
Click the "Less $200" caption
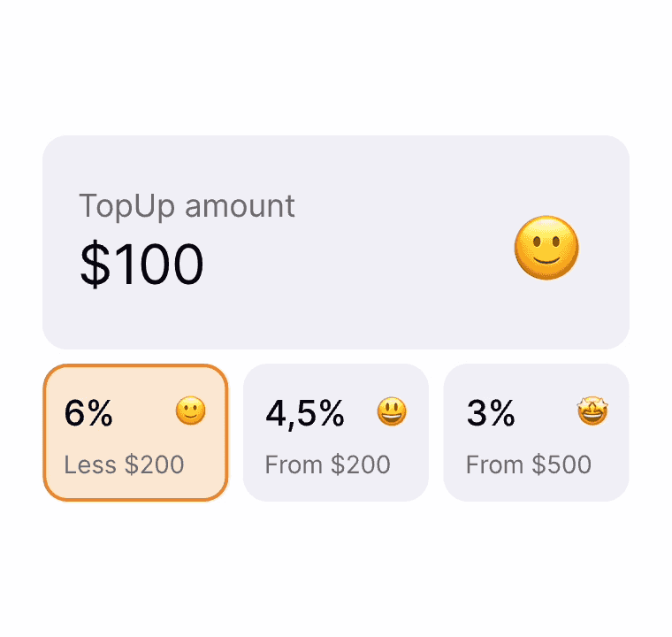tap(124, 464)
